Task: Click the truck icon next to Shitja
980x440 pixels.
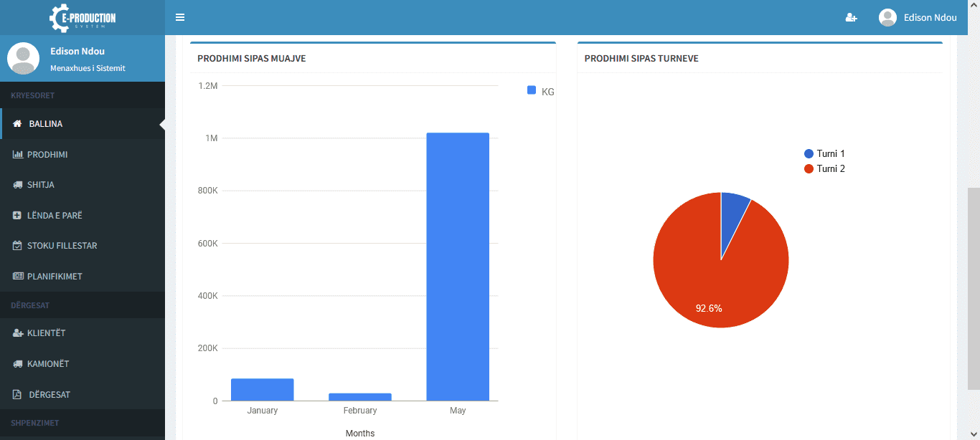Action: [x=18, y=185]
